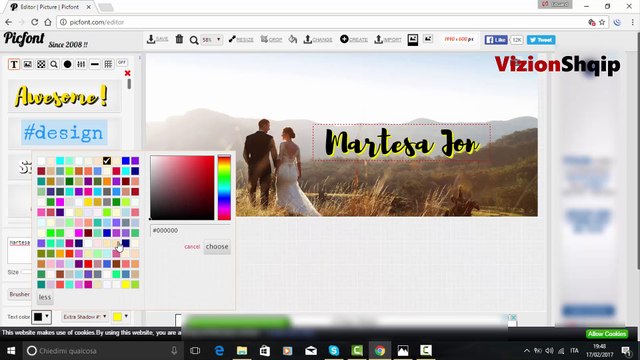The height and width of the screenshot is (360, 640).
Task: Click the browser back arrow
Action: coord(9,22)
